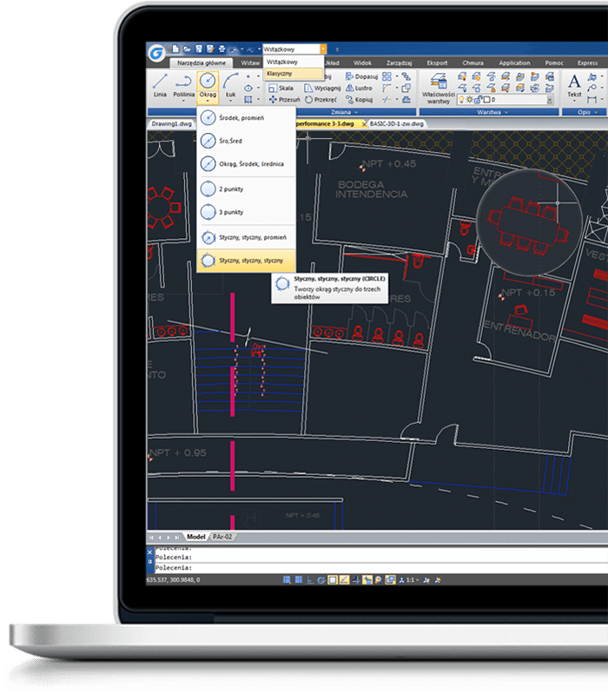
Task: Select 3 punkty circle option
Action: click(x=246, y=212)
